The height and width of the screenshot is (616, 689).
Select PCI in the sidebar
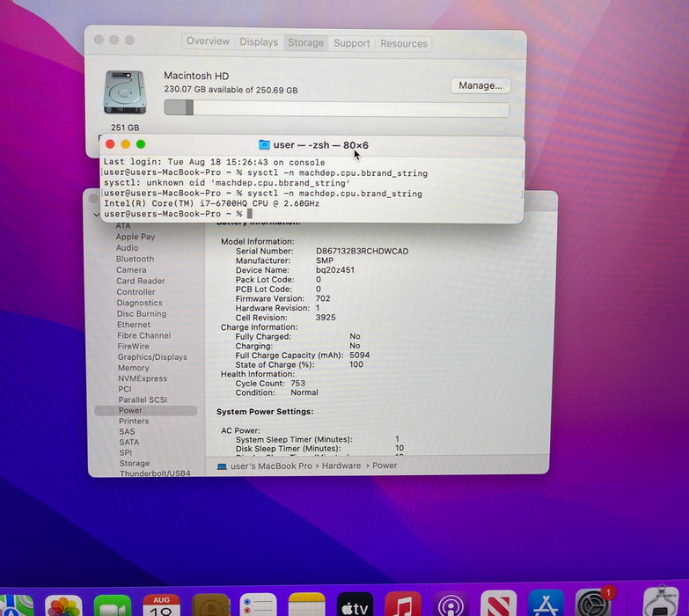(x=125, y=389)
